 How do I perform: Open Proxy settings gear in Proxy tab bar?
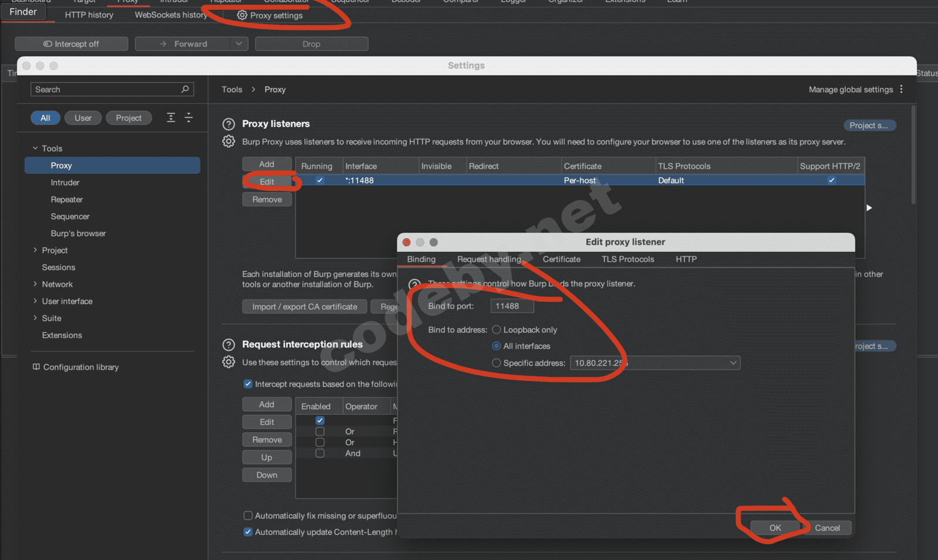242,15
